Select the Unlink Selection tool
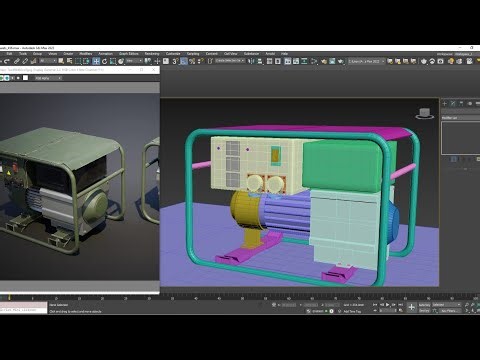Viewport: 480px width, 360px height. pyautogui.click(x=25, y=61)
